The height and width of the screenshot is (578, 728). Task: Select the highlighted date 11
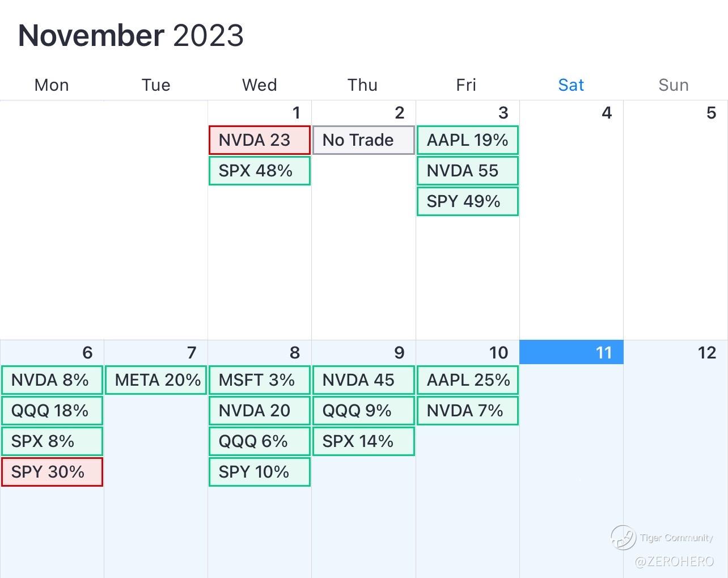point(571,352)
